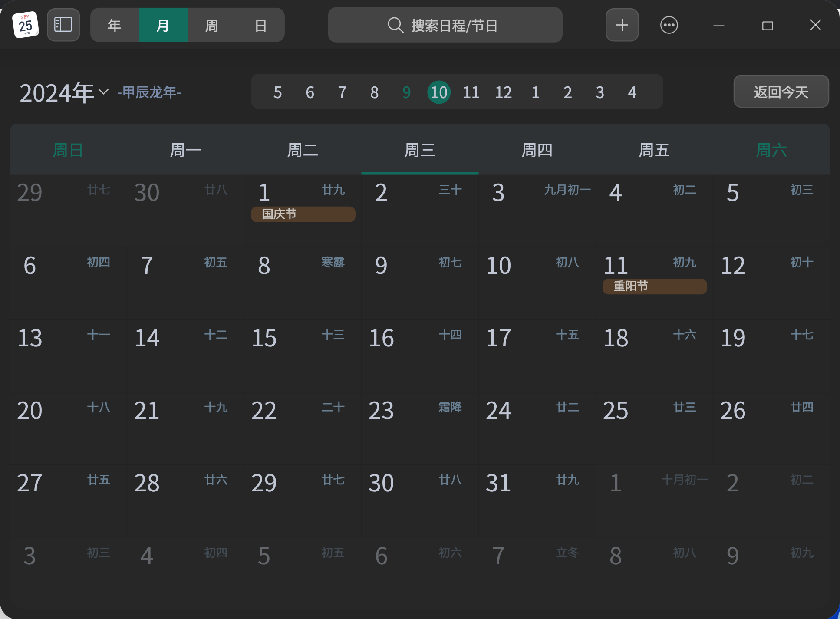840x619 pixels.
Task: Select month 9 in the month strip
Action: [406, 92]
